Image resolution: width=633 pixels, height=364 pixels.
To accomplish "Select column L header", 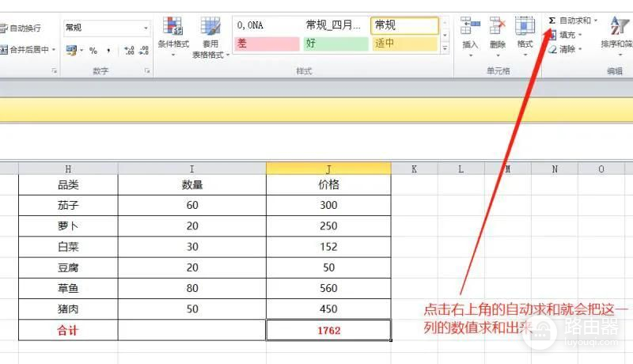I will click(461, 169).
